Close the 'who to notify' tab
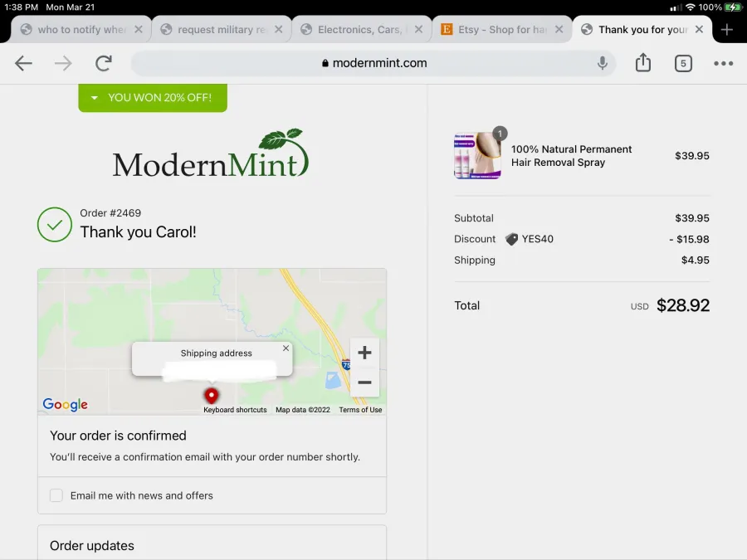 [138, 30]
